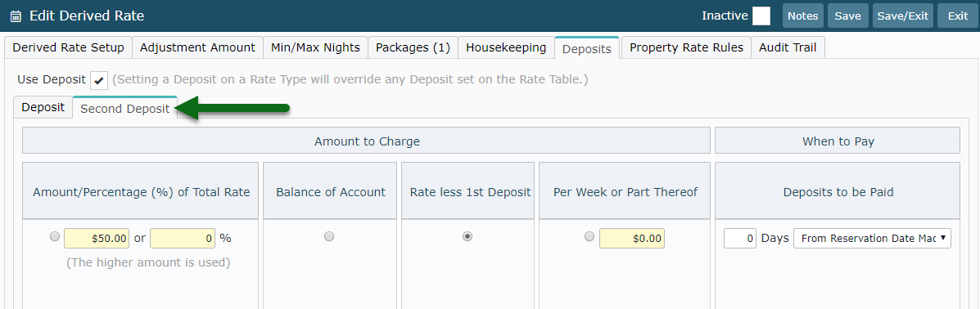Click the calendar icon beside Edit Derived Rate
The image size is (980, 309).
[16, 16]
